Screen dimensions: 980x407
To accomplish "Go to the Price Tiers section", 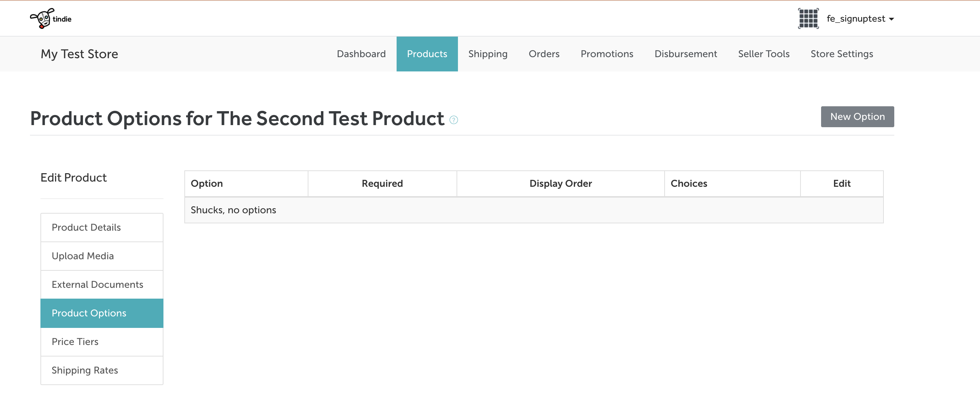I will [101, 341].
